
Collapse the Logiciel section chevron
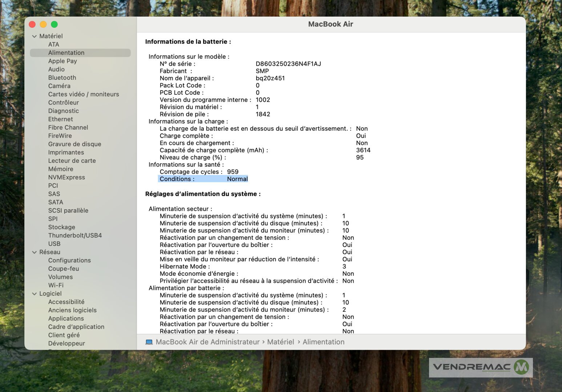coord(35,294)
